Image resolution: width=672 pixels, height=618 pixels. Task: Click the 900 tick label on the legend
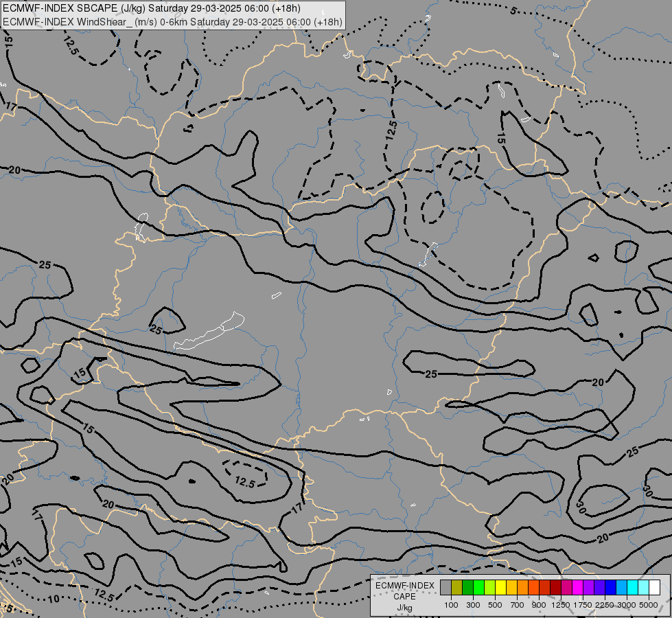pyautogui.click(x=539, y=605)
